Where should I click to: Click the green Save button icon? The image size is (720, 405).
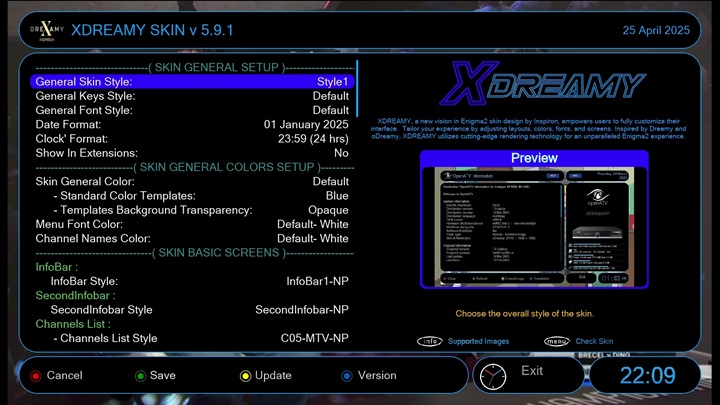140,376
